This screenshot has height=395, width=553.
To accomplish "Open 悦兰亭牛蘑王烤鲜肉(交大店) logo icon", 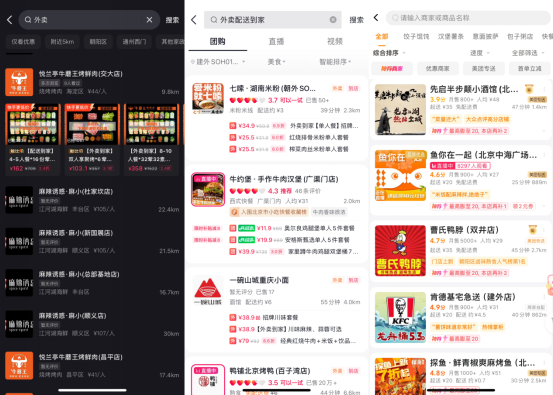I will click(19, 82).
